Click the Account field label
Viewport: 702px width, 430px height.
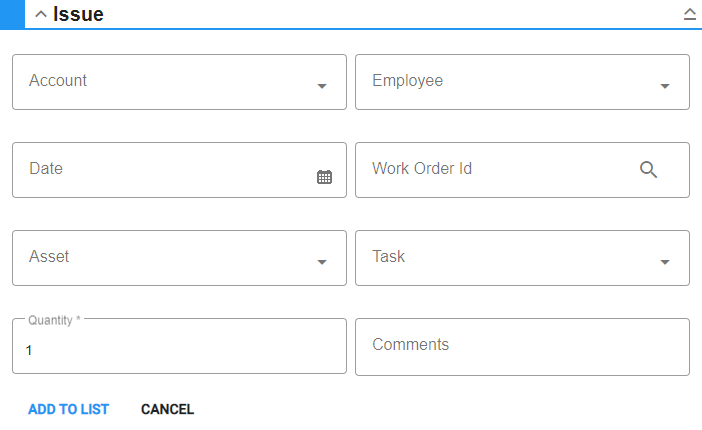tap(58, 81)
